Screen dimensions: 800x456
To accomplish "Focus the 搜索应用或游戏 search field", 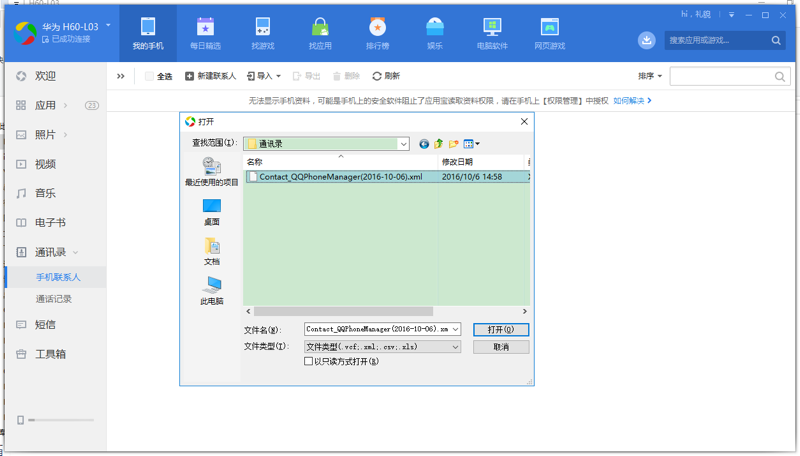I will point(718,40).
